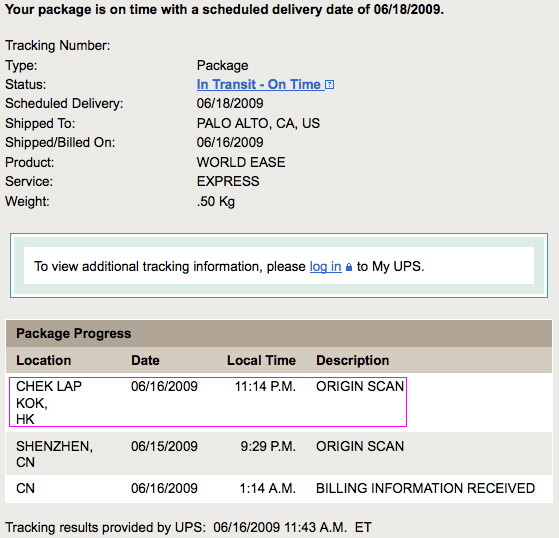Screen dimensions: 559x538
Task: Click the Date column header
Action: pos(145,360)
